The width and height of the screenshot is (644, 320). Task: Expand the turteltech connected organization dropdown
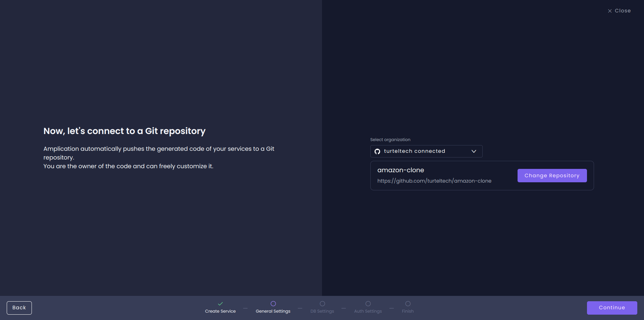pyautogui.click(x=426, y=151)
